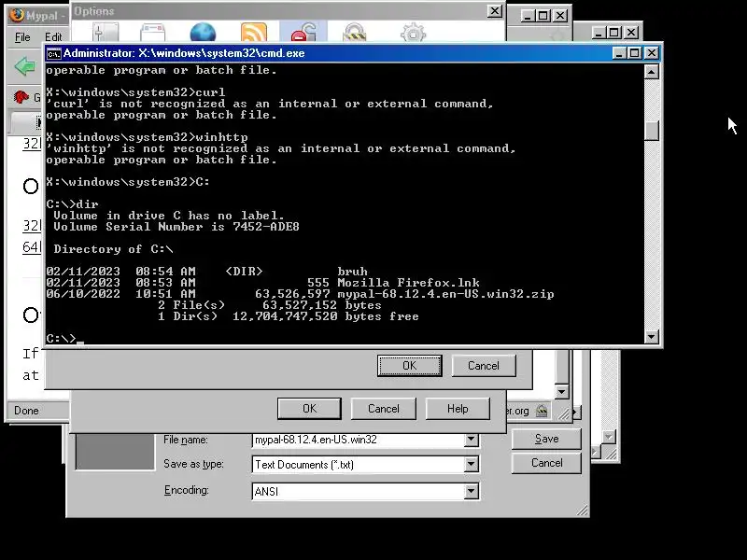Click the green Back arrow in Mypal
747x560 pixels.
tap(24, 65)
